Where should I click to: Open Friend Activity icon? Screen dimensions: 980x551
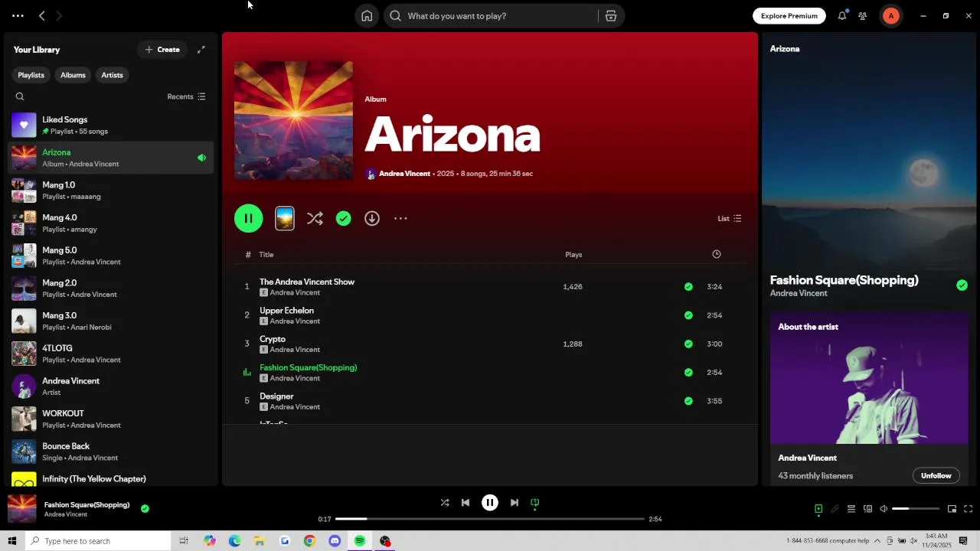point(863,16)
